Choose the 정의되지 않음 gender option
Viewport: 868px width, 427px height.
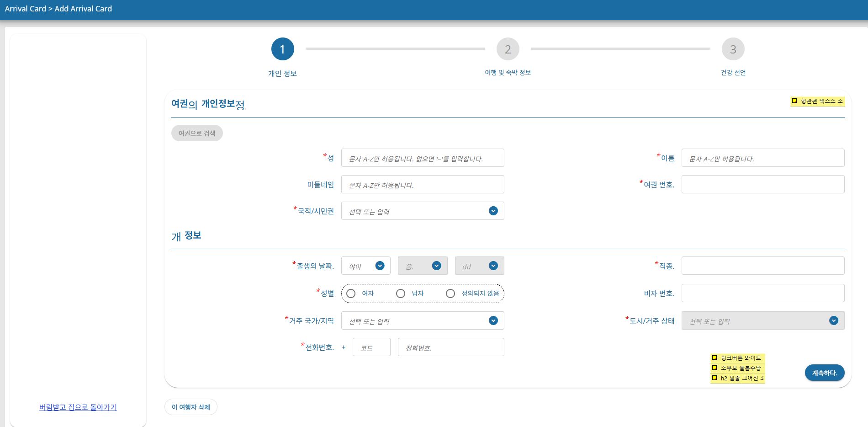[450, 294]
